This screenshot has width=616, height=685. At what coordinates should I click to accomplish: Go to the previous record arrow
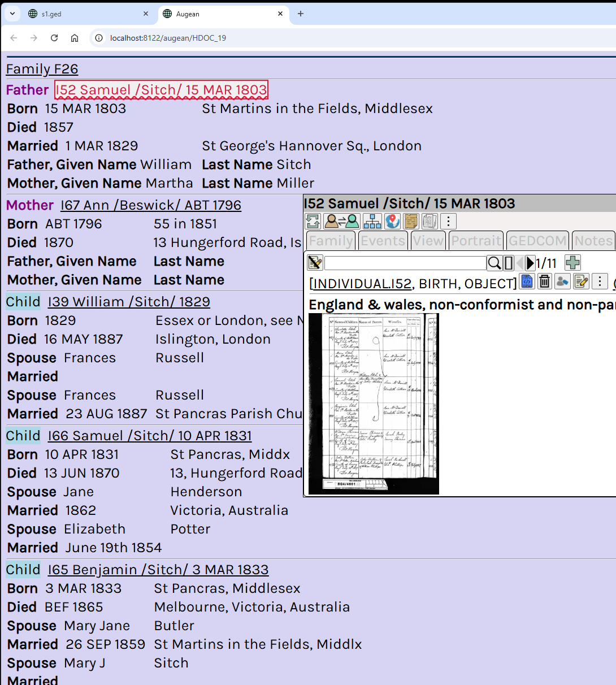(519, 263)
